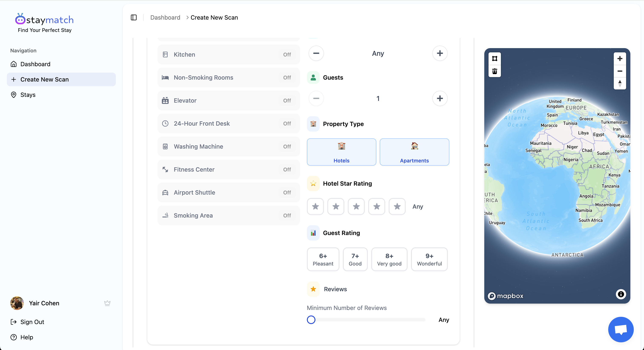644x350 pixels.
Task: Click Create New Scan breadcrumb text
Action: 214,17
